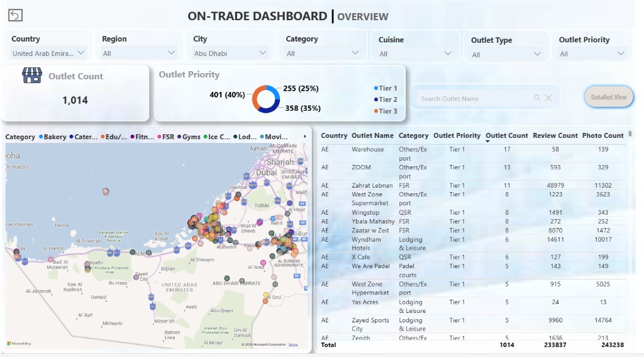Sort by Outlet Priority column header

coord(457,135)
